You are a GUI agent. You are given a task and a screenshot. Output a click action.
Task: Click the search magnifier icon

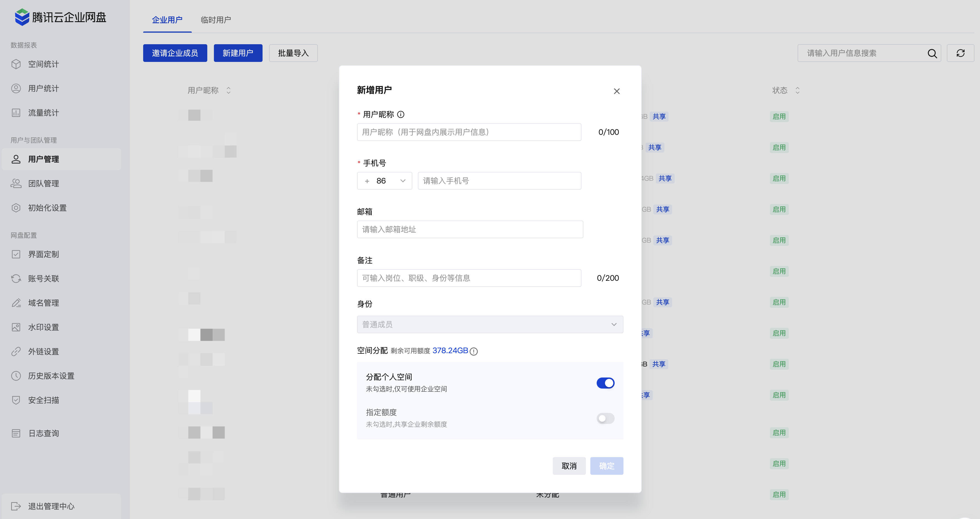pyautogui.click(x=932, y=53)
